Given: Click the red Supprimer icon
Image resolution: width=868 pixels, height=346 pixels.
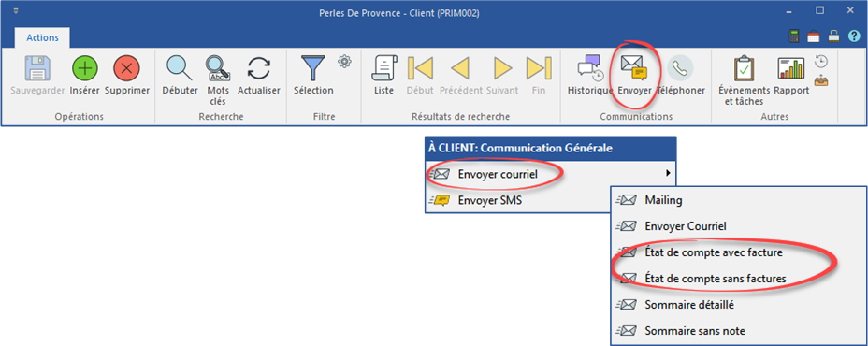Looking at the screenshot, I should point(127,68).
